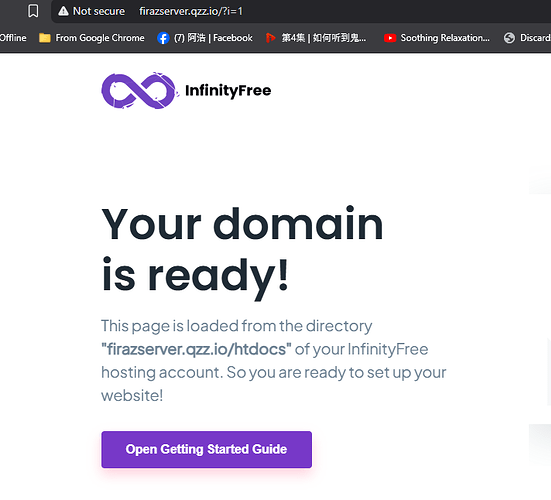Open the Soothing Relaxation bookmark
This screenshot has height=500, width=551.
point(445,38)
